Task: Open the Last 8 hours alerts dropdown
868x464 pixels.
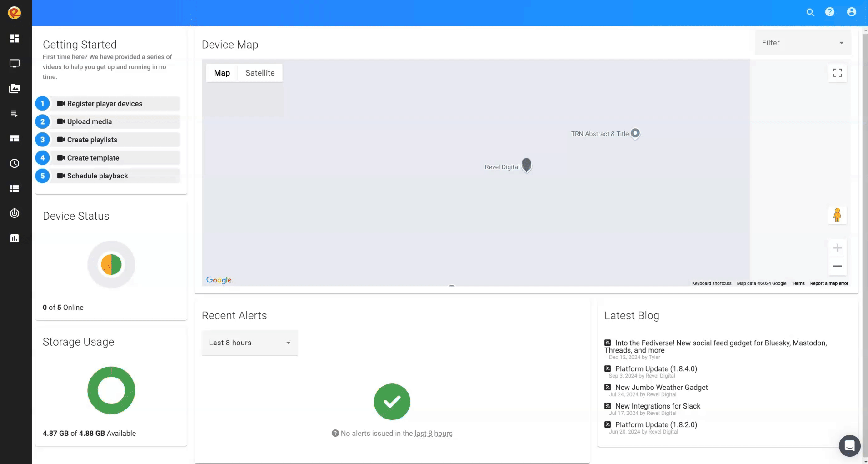Action: tap(249, 343)
